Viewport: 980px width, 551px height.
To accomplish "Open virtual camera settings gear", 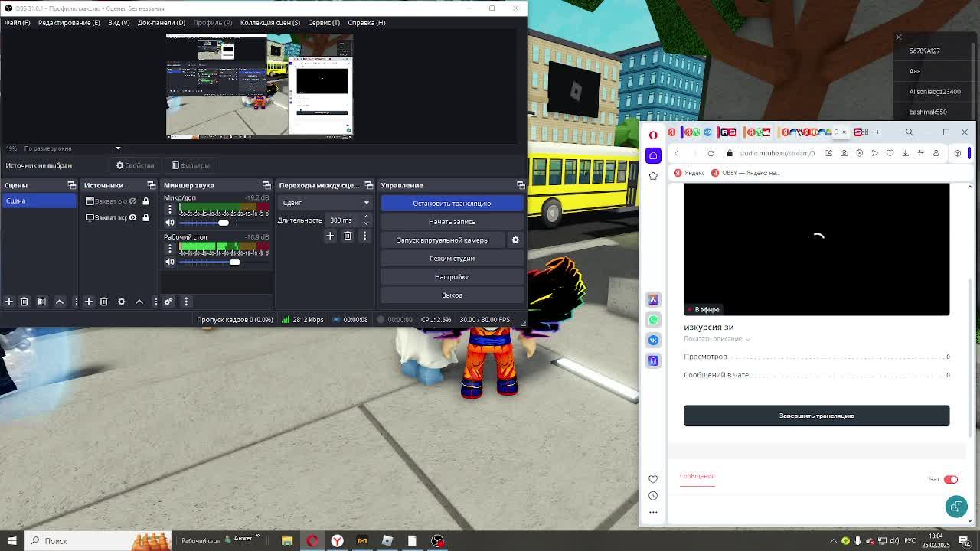I will click(515, 240).
